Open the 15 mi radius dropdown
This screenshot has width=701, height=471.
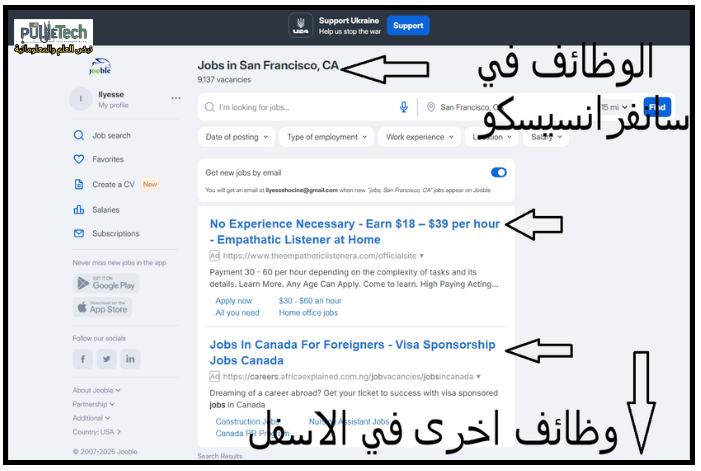click(x=615, y=107)
